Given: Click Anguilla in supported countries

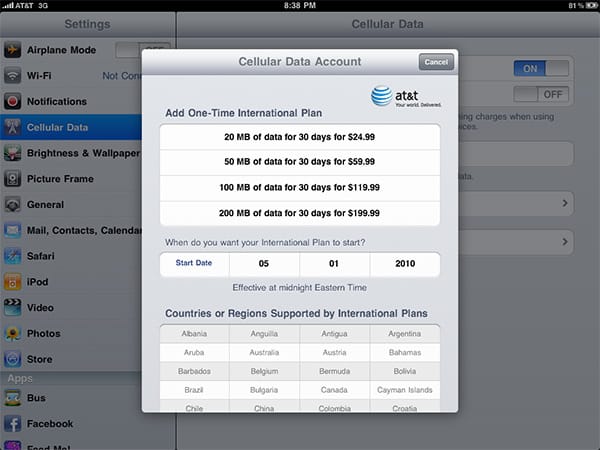Looking at the screenshot, I should (264, 334).
